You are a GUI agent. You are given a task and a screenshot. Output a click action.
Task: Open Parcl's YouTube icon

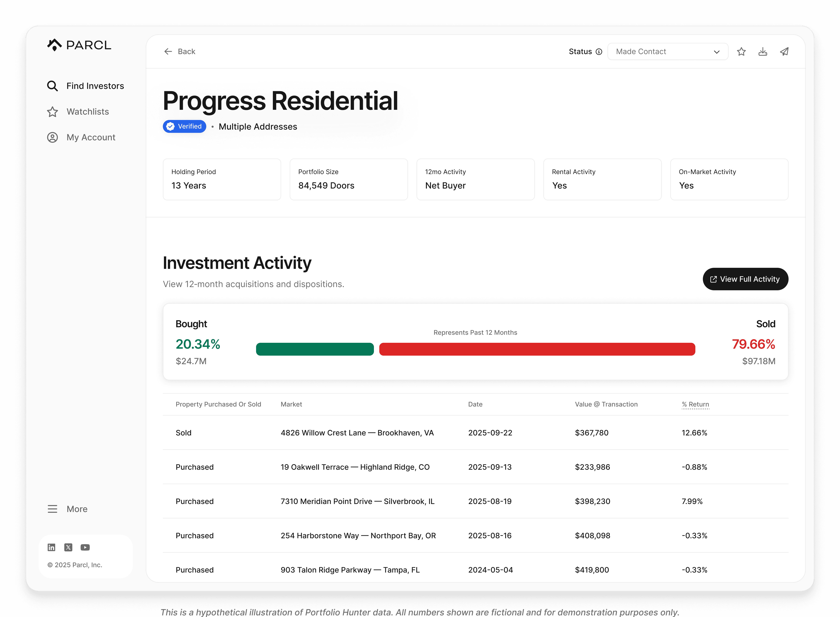point(85,547)
